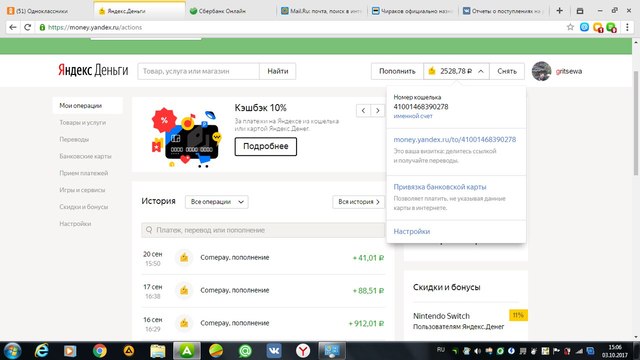The image size is (640, 360).
Task: Open Игры и сервисы in the sidebar
Action: coord(82,190)
